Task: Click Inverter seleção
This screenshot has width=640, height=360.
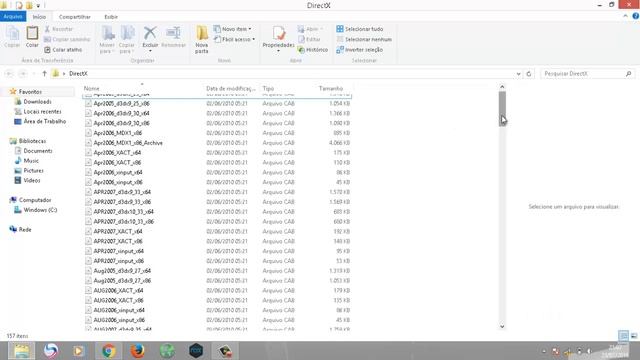Action: [360, 49]
